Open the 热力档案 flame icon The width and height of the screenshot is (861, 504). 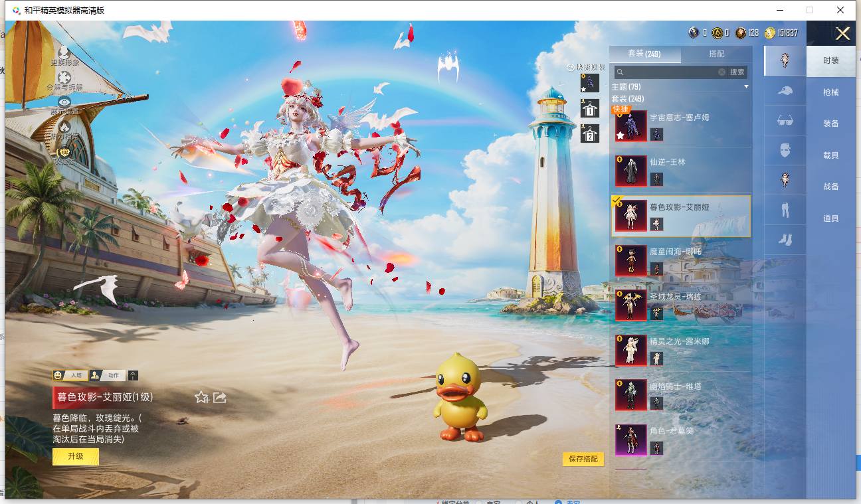pyautogui.click(x=64, y=126)
